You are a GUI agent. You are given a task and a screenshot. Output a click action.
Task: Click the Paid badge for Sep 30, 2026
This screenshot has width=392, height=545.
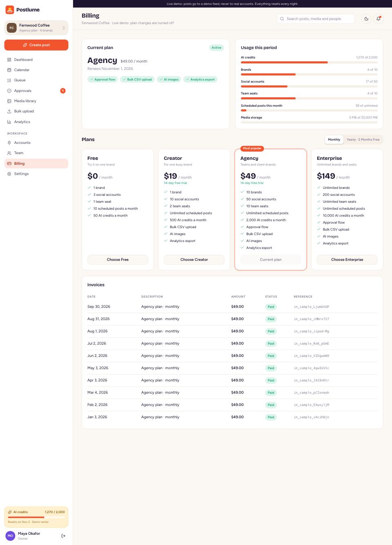click(x=271, y=307)
